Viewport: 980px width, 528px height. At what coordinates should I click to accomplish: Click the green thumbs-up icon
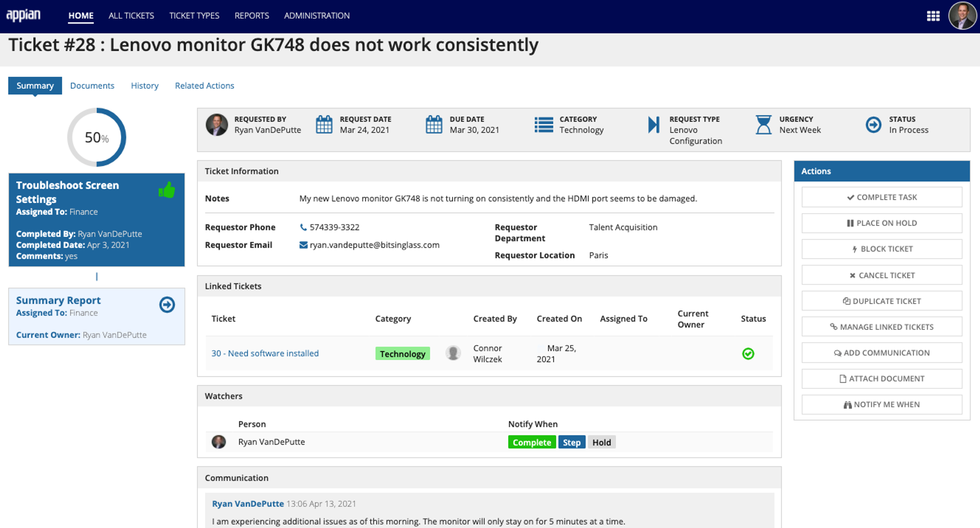tap(167, 189)
